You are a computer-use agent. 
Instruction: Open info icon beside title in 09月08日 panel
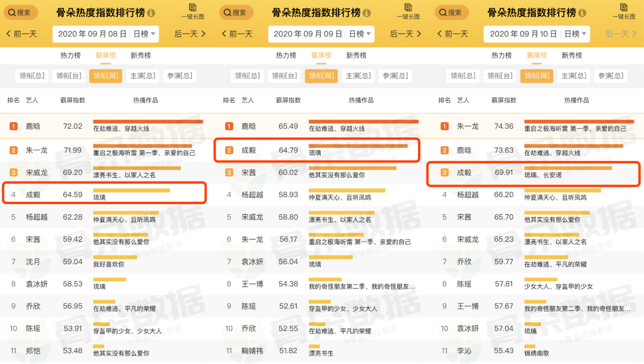point(151,13)
